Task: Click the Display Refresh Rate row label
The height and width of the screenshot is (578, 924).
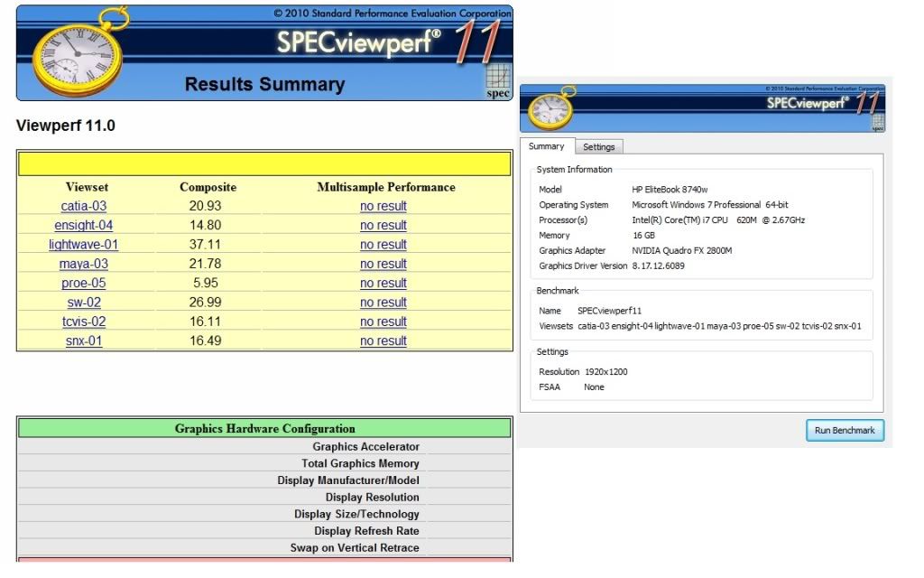Action: tap(366, 531)
